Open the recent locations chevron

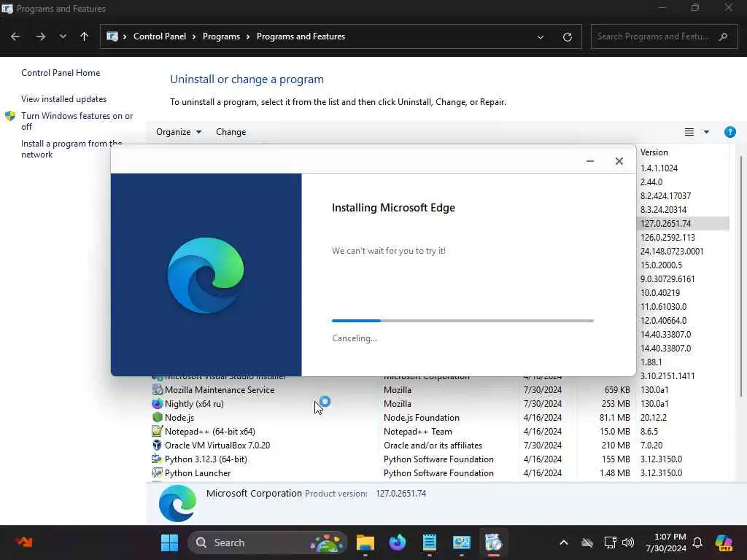(x=63, y=36)
